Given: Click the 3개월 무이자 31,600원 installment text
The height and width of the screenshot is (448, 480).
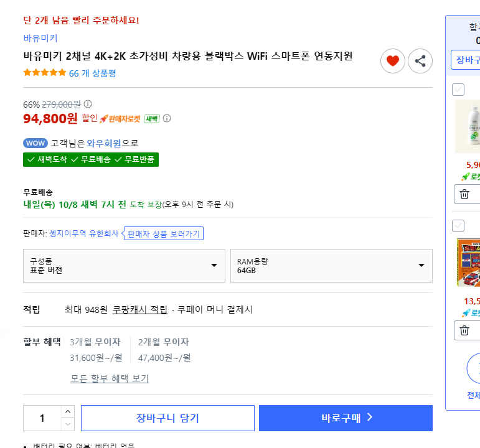Looking at the screenshot, I should point(96,350).
